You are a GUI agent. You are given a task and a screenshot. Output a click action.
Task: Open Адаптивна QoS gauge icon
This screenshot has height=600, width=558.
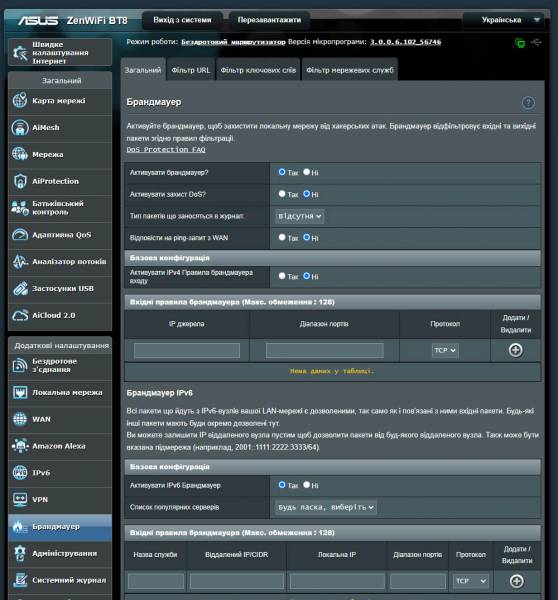click(x=20, y=235)
